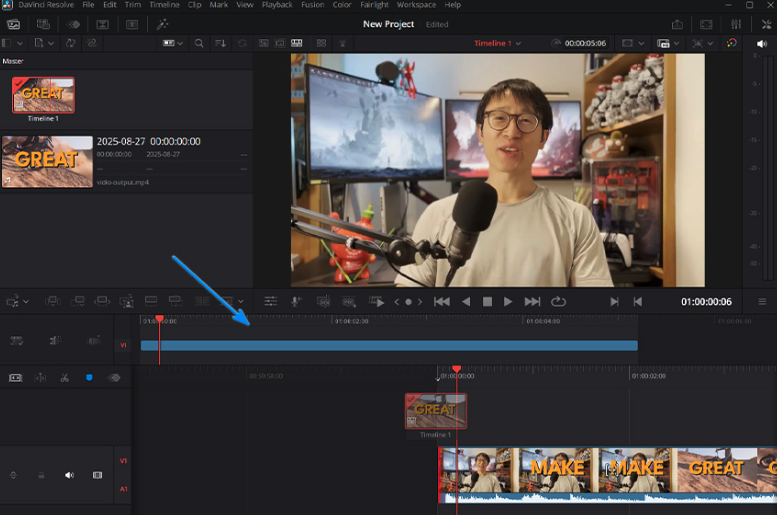Screen dimensions: 777x515
Task: Open the Media Pool panel icon
Action: pos(13,24)
